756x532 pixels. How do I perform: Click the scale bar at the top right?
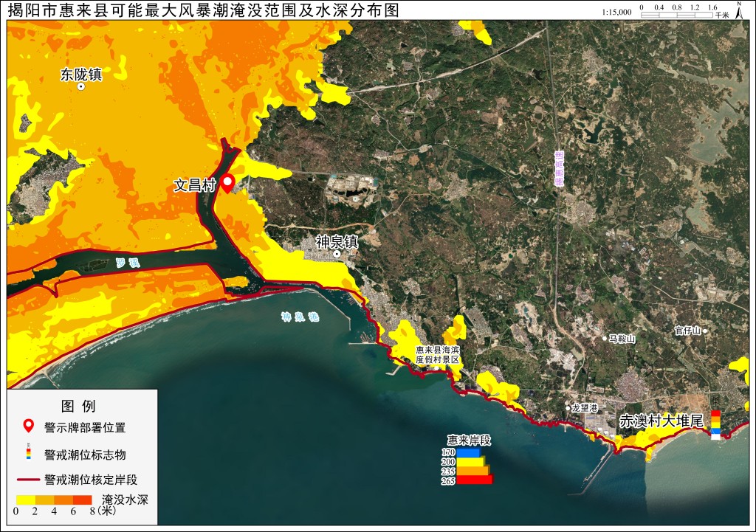(677, 15)
